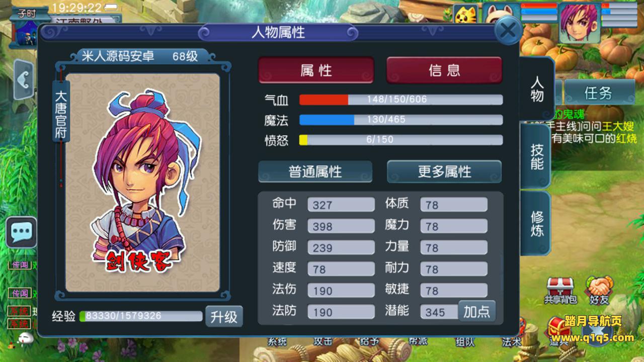Open the chat bubble icon
Screen dimensions: 644x362
point(21,232)
